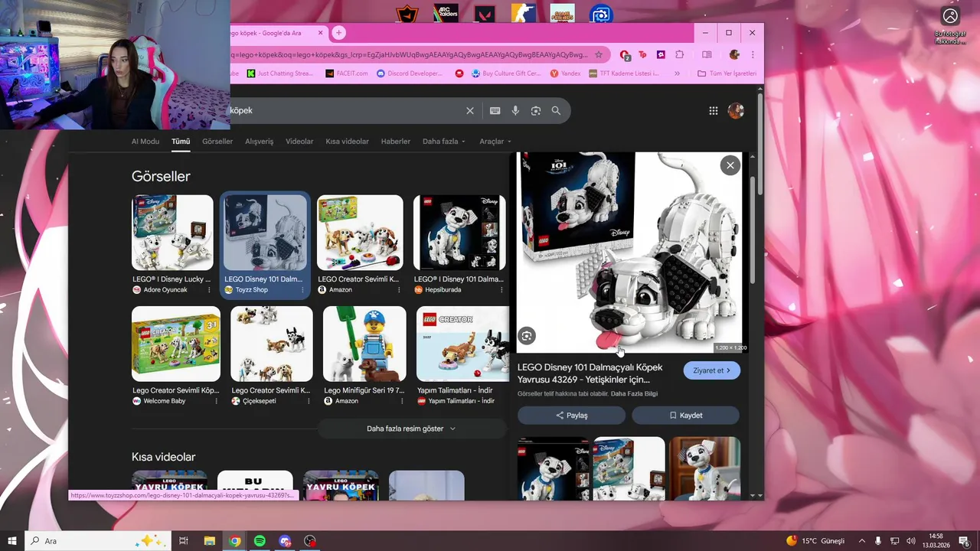Click the 'Ziyaret et' button
980x551 pixels.
[x=712, y=370]
